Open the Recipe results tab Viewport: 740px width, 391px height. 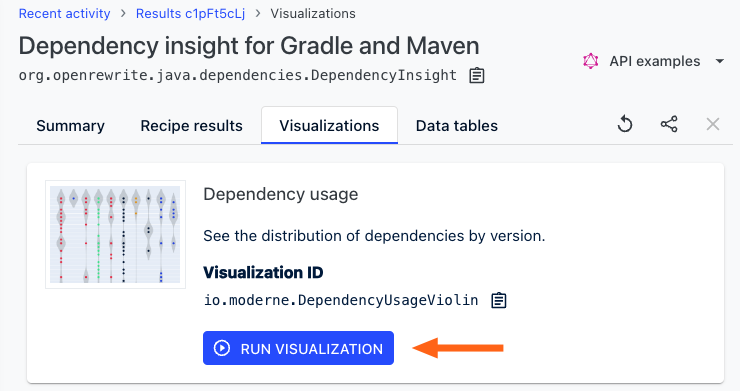pyautogui.click(x=191, y=126)
